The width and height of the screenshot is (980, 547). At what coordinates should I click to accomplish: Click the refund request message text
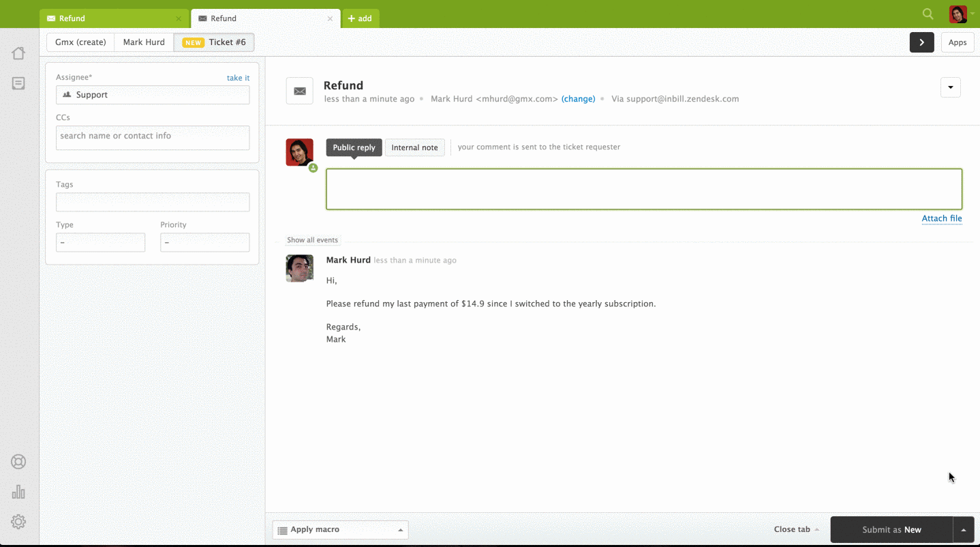click(491, 304)
